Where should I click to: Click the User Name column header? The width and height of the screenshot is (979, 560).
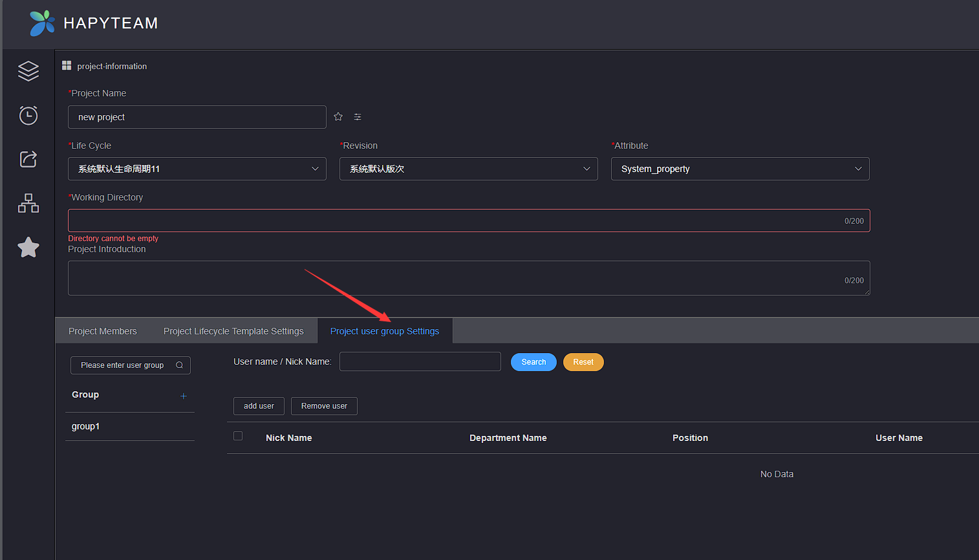899,438
